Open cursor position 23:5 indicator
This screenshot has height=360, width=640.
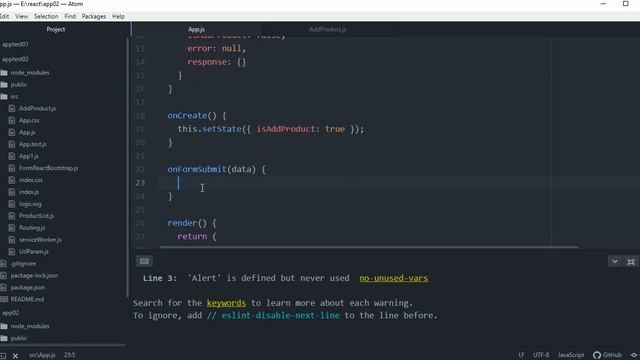69,355
